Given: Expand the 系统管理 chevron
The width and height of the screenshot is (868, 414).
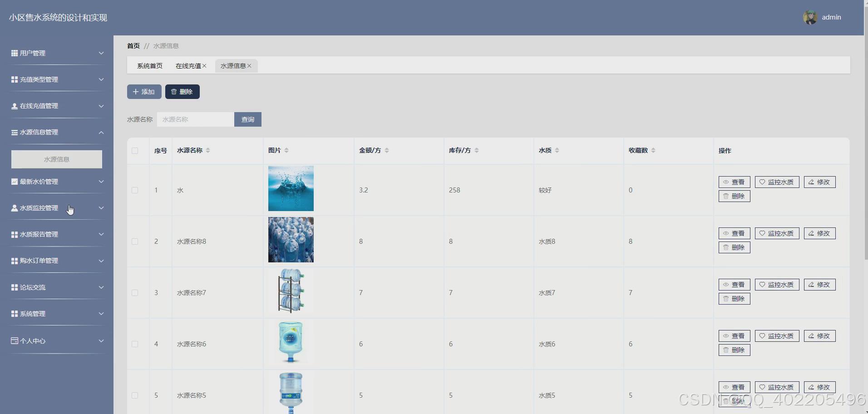Looking at the screenshot, I should click(x=101, y=314).
